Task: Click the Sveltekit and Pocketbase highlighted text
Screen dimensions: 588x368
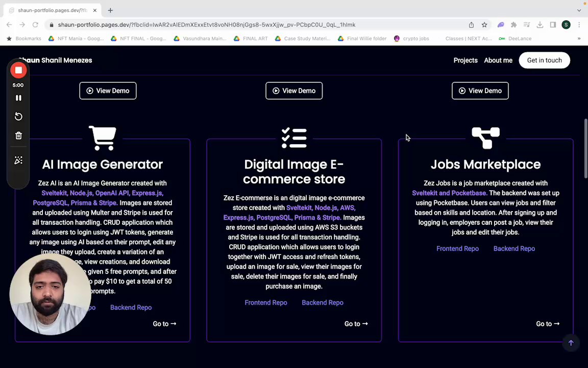Action: 450,193
